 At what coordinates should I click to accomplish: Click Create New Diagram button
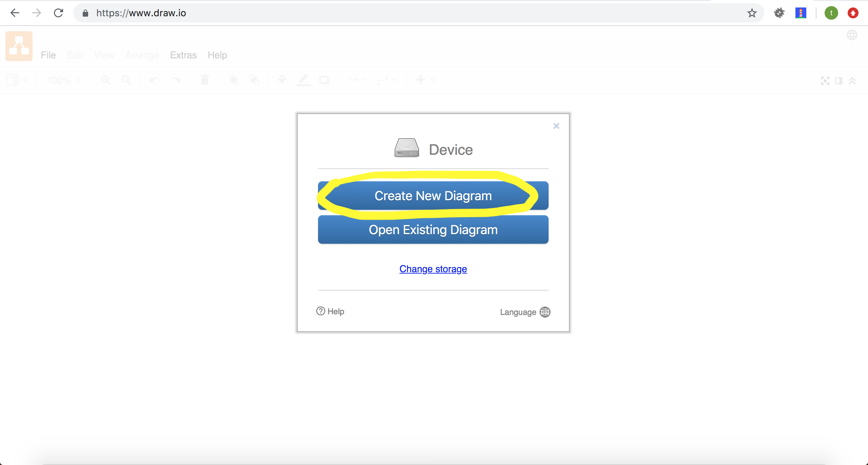[433, 196]
